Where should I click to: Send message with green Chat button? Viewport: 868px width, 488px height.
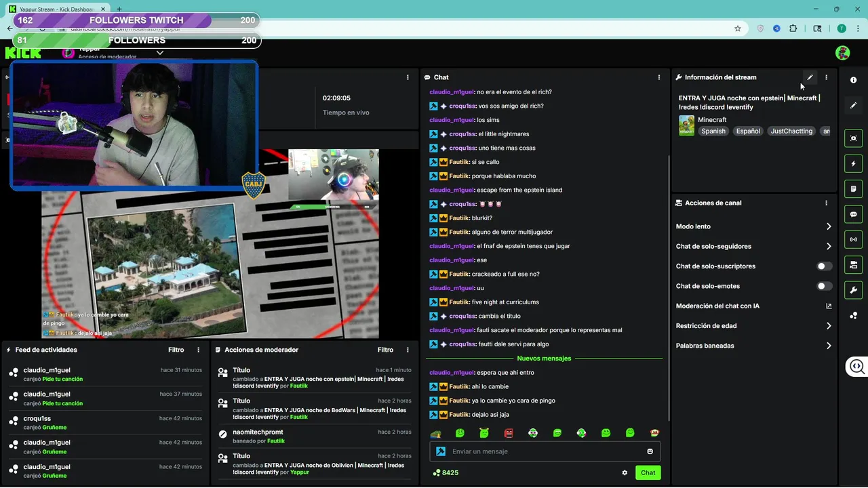(648, 472)
